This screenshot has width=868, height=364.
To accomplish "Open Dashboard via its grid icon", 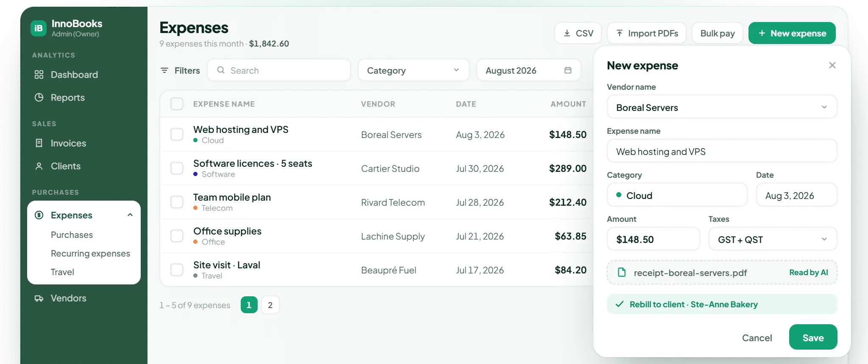I will coord(39,74).
